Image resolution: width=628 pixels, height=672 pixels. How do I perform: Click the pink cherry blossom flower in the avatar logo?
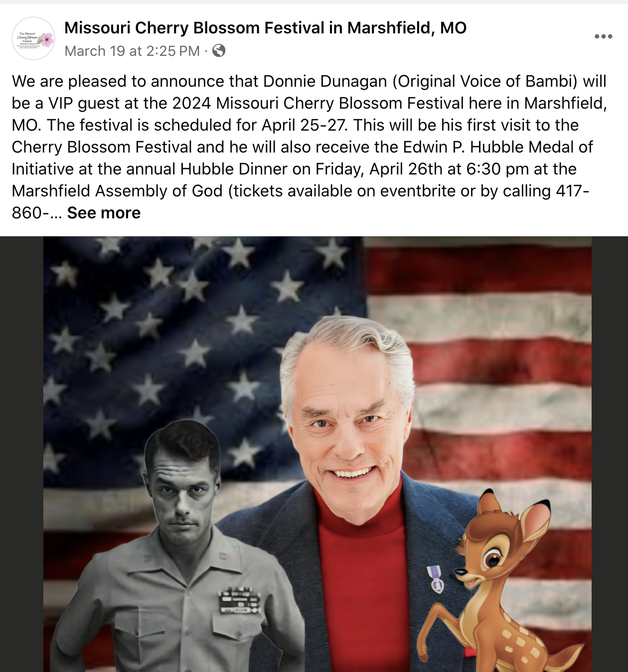[46, 40]
